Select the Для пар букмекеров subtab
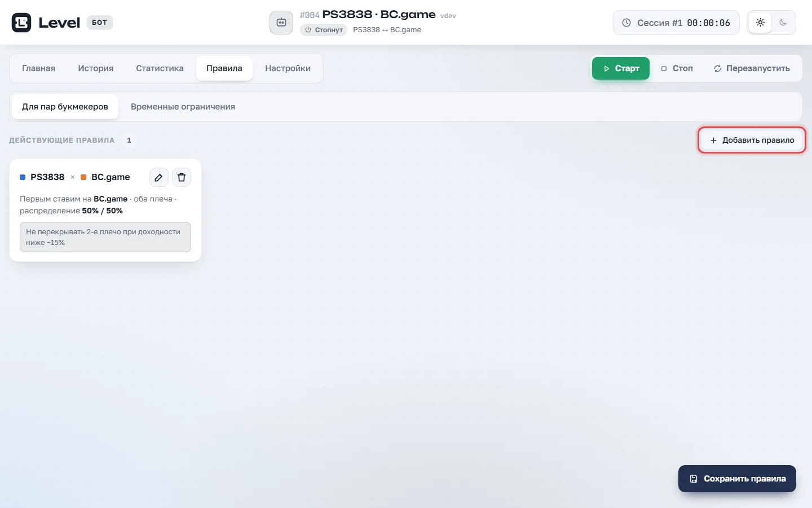Image resolution: width=812 pixels, height=508 pixels. click(65, 107)
